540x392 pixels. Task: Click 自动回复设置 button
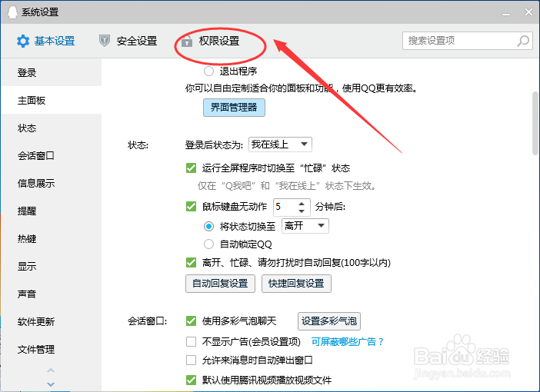coord(221,284)
